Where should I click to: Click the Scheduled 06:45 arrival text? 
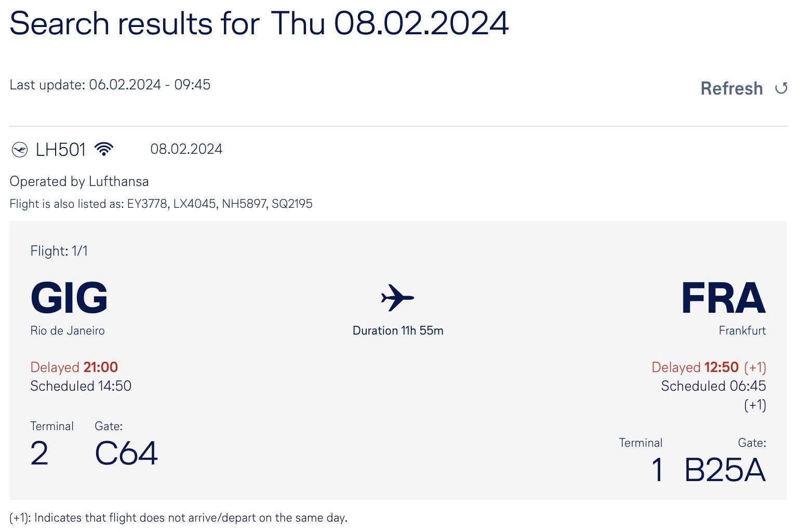713,386
